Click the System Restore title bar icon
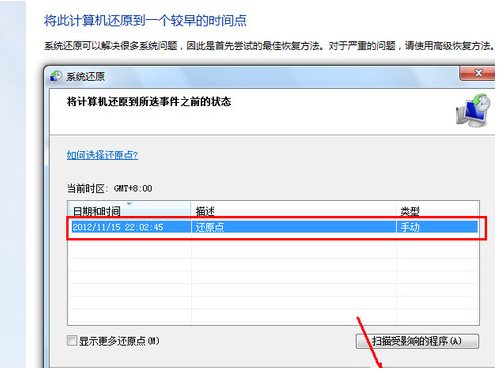Viewport: 499px width, 373px height. [56, 76]
